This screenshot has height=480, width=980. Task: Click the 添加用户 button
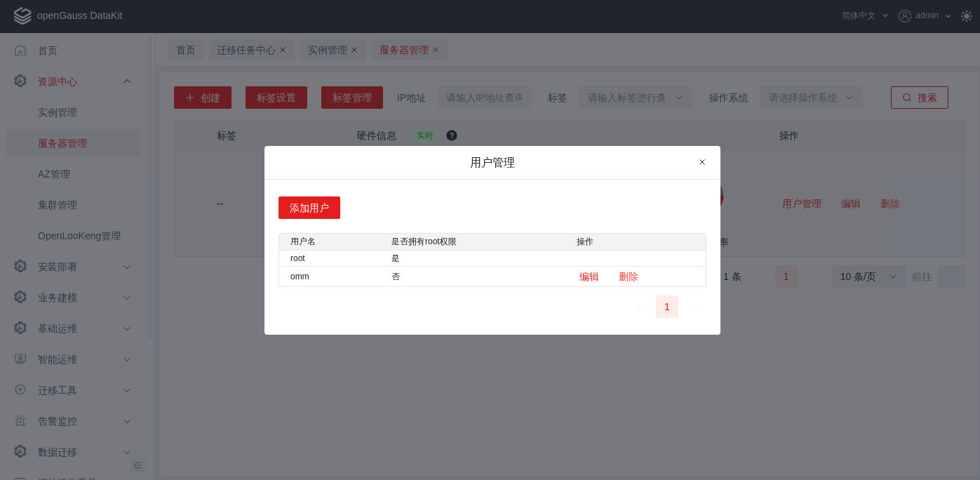coord(309,208)
